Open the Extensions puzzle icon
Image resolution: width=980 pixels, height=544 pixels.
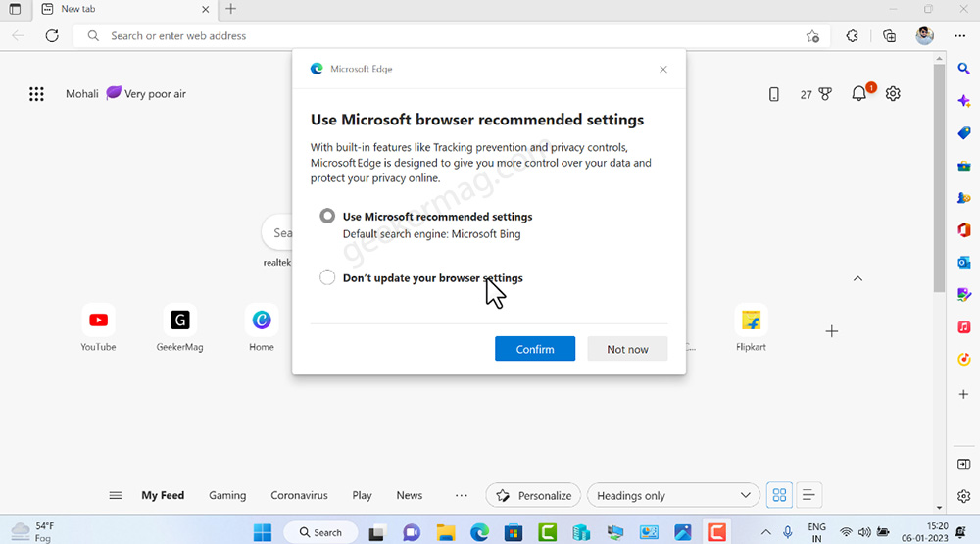[852, 36]
